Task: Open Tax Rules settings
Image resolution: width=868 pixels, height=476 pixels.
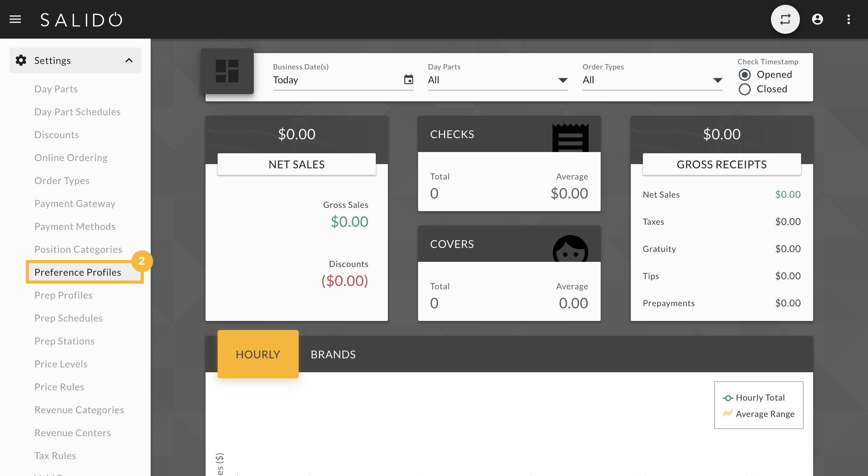Action: pyautogui.click(x=55, y=456)
